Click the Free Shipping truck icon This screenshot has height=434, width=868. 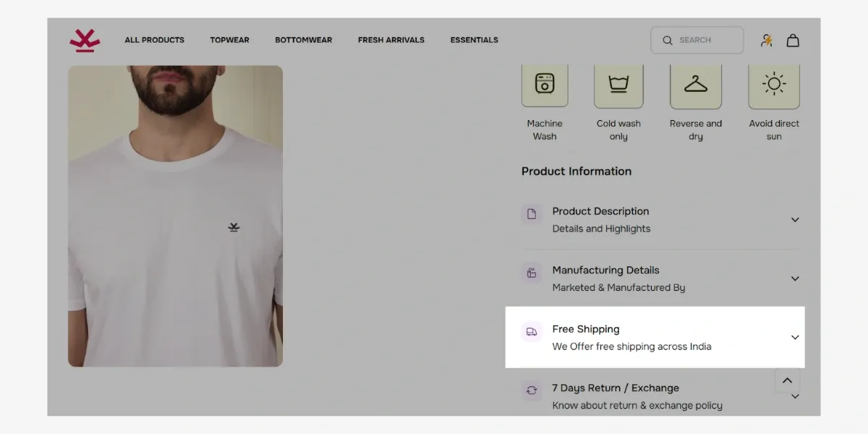click(532, 331)
